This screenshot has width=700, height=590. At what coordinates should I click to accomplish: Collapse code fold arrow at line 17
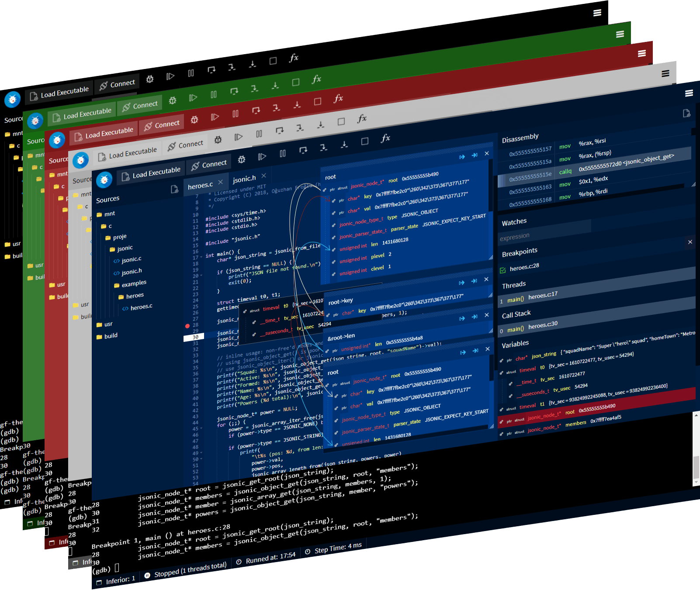[201, 258]
